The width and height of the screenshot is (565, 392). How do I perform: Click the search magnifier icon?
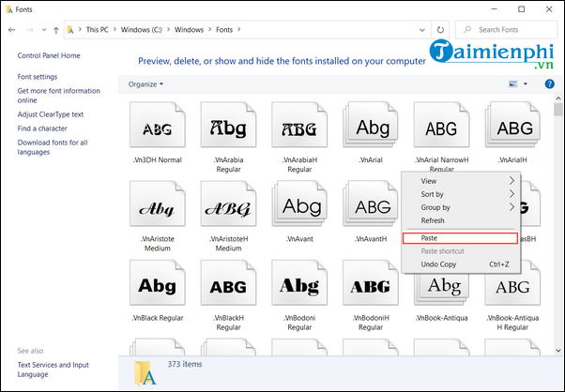coord(467,29)
